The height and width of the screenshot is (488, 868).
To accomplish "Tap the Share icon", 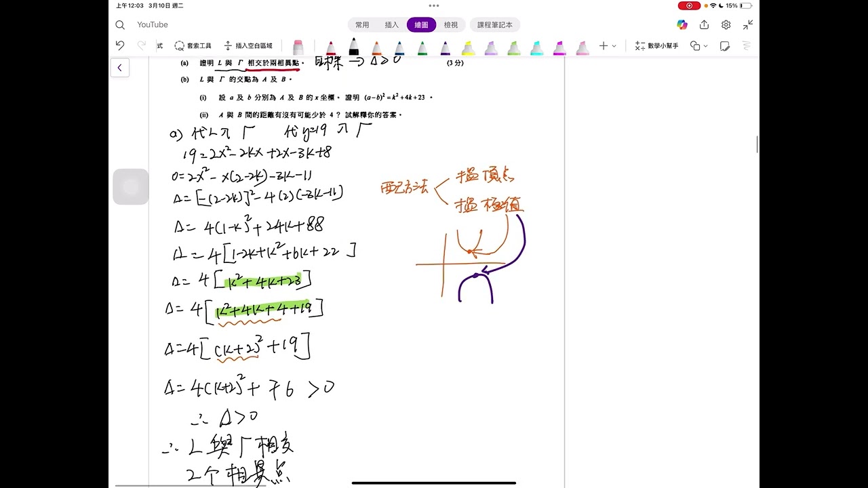I will click(705, 24).
